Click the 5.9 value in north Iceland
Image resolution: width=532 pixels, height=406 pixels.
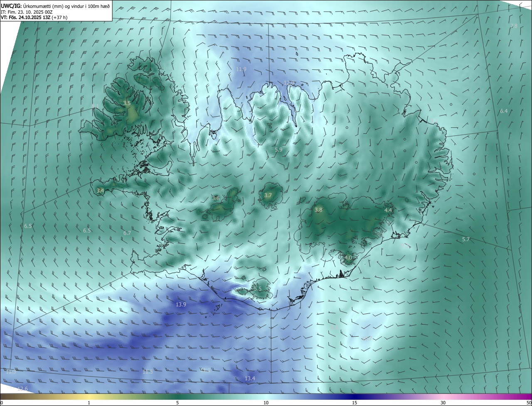278,149
